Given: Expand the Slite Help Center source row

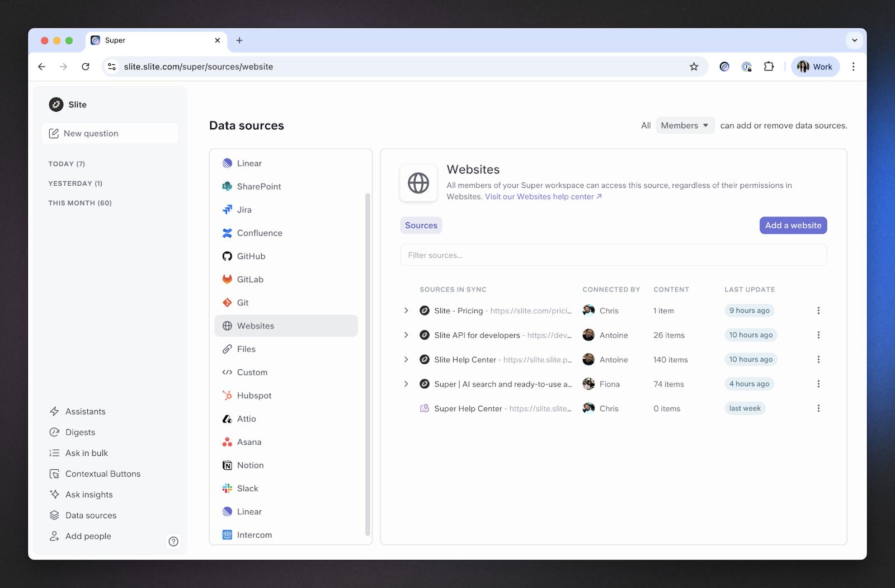Looking at the screenshot, I should [406, 360].
